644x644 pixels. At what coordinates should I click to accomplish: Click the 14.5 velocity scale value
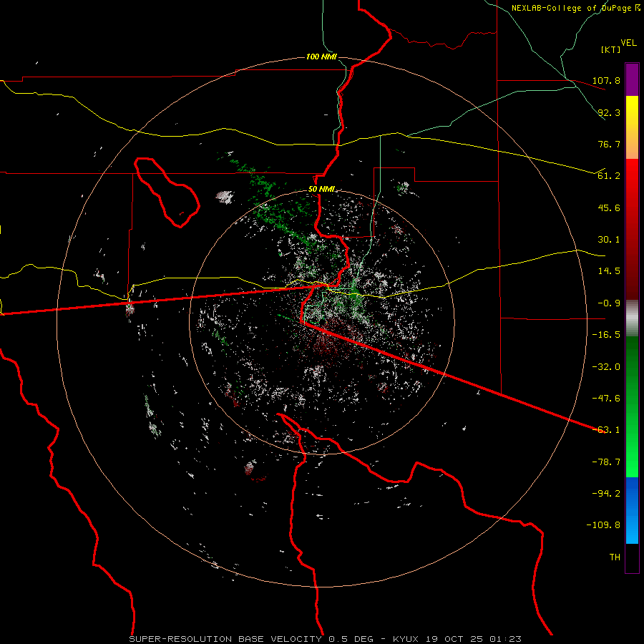609,271
